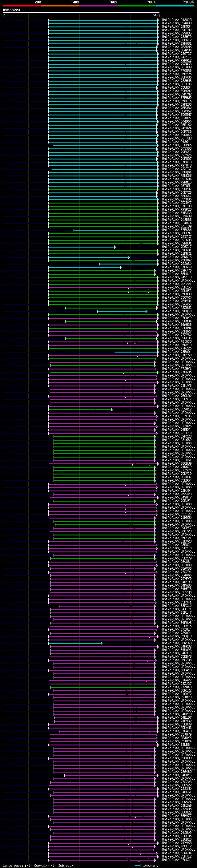Click the query end position 612
197x868 pixels.
point(155,15)
